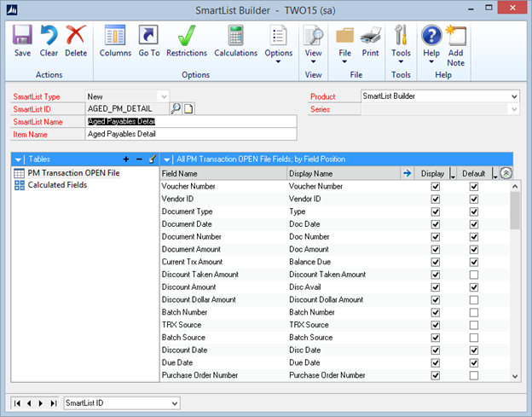Uncheck Display for Document Amount
This screenshot has width=532, height=417.
[436, 249]
